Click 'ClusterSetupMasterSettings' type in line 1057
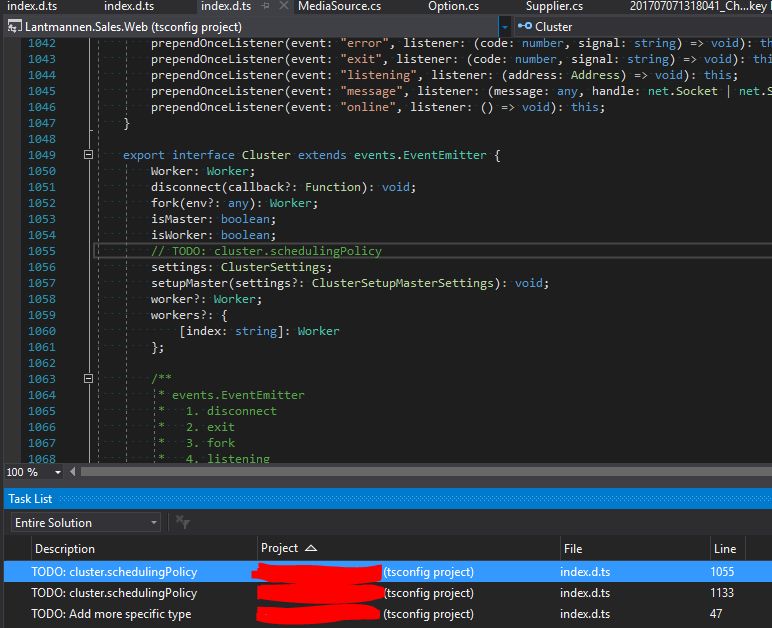This screenshot has width=772, height=628. pyautogui.click(x=402, y=283)
